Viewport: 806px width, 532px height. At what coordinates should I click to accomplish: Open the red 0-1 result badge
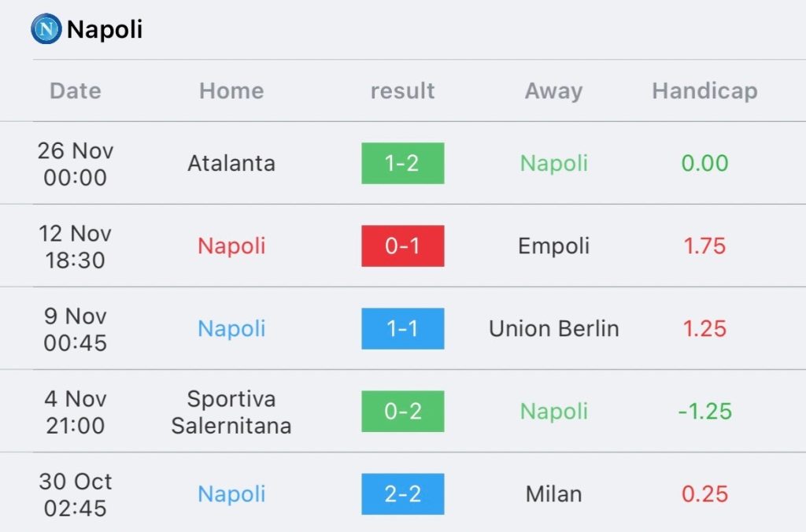click(402, 246)
